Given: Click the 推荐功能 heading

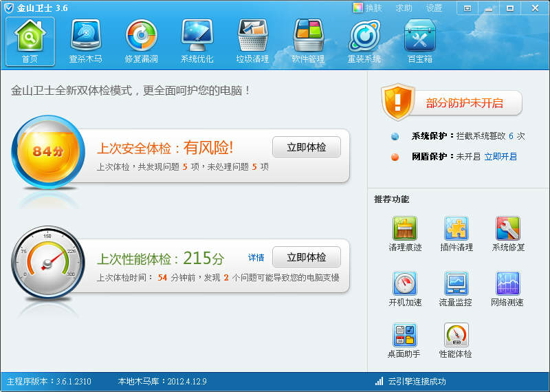Looking at the screenshot, I should pyautogui.click(x=391, y=199).
